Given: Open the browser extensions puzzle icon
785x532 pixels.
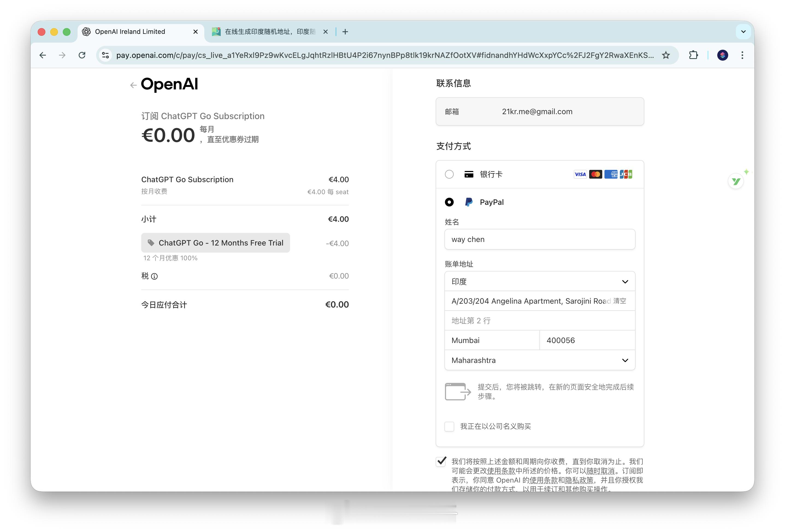Looking at the screenshot, I should click(693, 55).
